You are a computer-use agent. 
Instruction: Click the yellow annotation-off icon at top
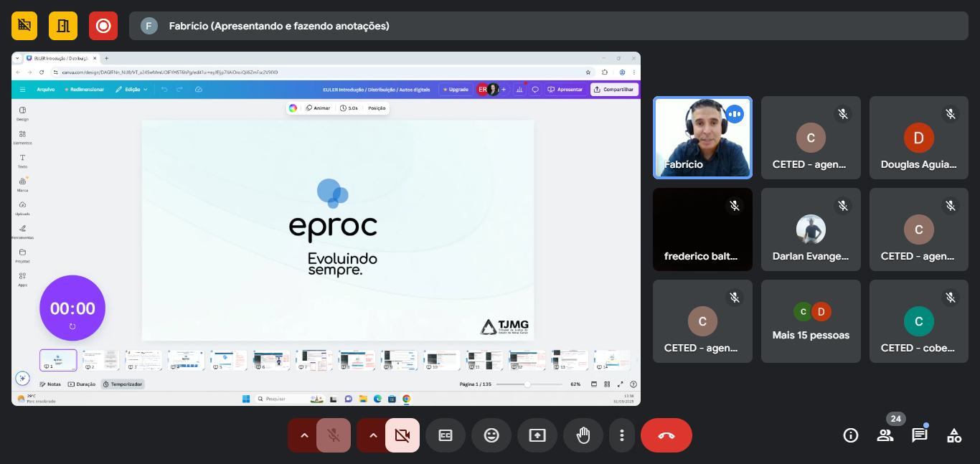(24, 26)
